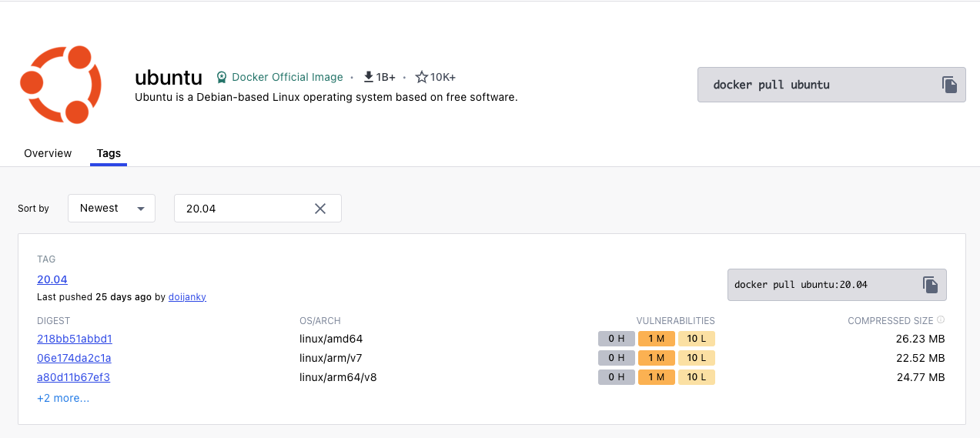
Task: Click the 0 H badge for linux/arm64/v8
Action: pyautogui.click(x=617, y=377)
